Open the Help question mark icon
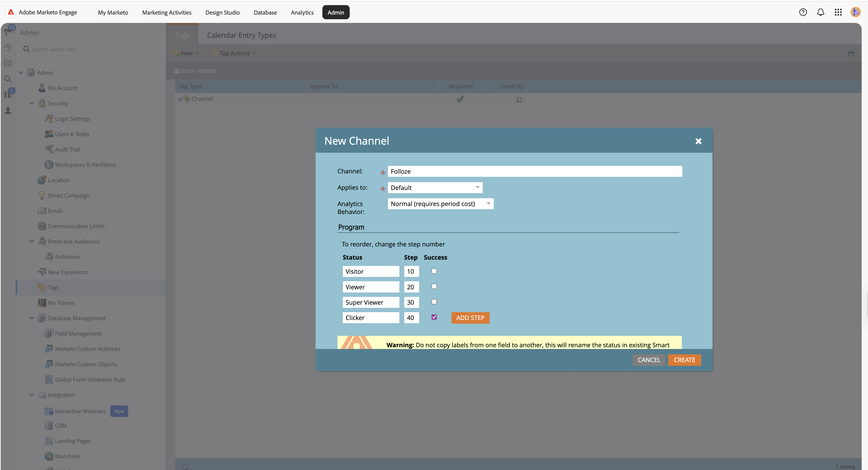Screen dimensions: 868x470 (x=803, y=12)
